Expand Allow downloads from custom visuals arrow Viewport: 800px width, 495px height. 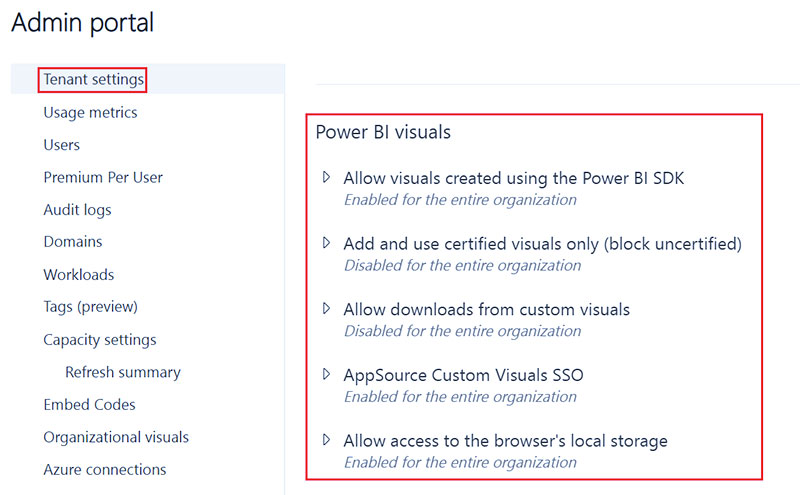(x=327, y=308)
